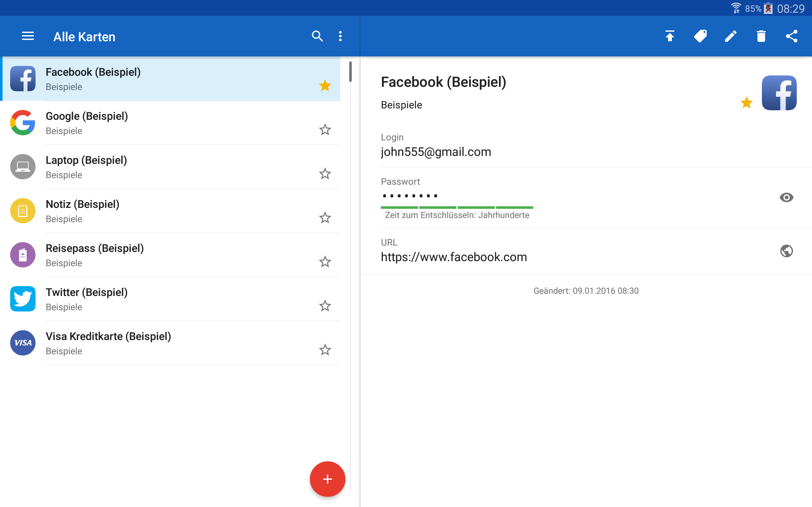
Task: Open the Alle Karten title dropdown
Action: click(x=84, y=37)
